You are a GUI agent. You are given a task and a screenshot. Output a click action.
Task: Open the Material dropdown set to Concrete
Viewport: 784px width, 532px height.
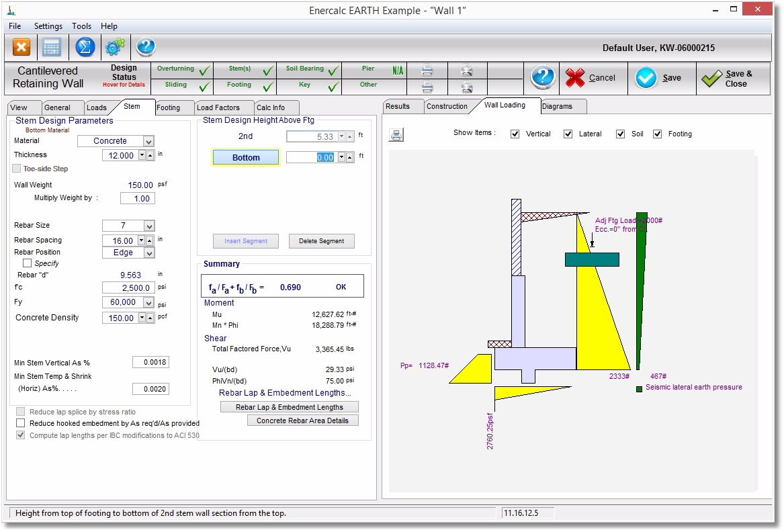pyautogui.click(x=148, y=141)
